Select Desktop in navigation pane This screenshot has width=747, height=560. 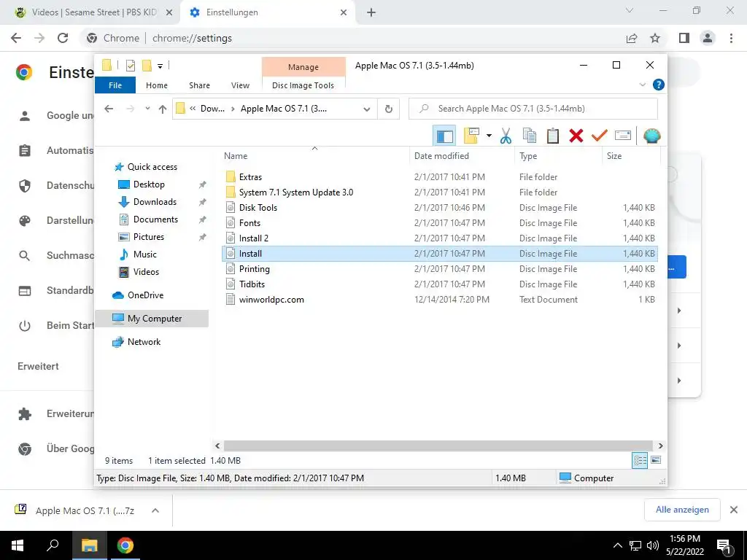tap(149, 184)
